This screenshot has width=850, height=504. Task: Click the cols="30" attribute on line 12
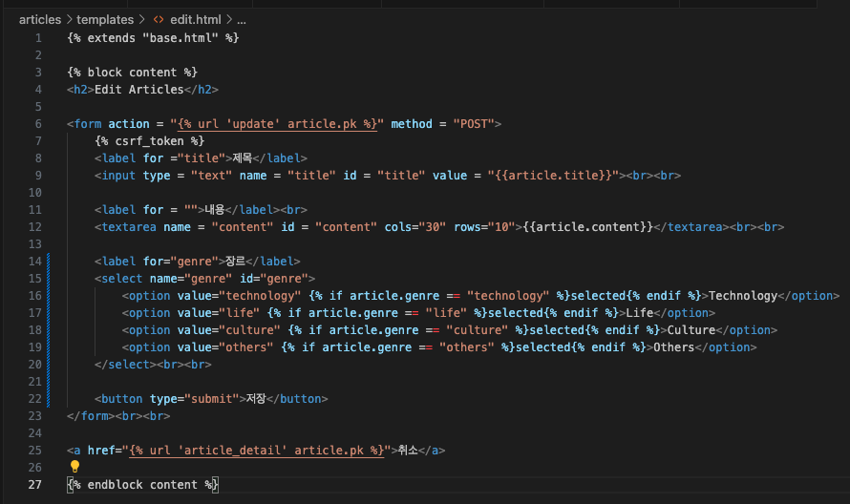coord(415,227)
